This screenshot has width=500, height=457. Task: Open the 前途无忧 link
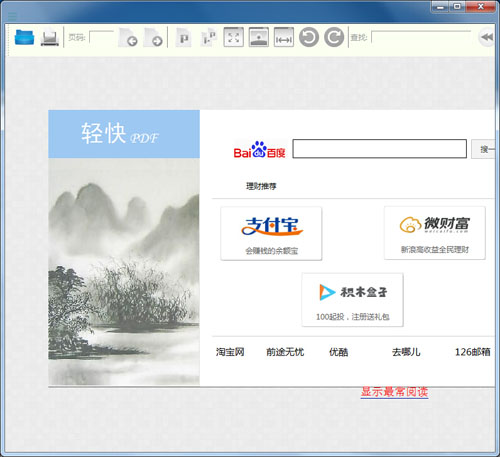click(285, 352)
